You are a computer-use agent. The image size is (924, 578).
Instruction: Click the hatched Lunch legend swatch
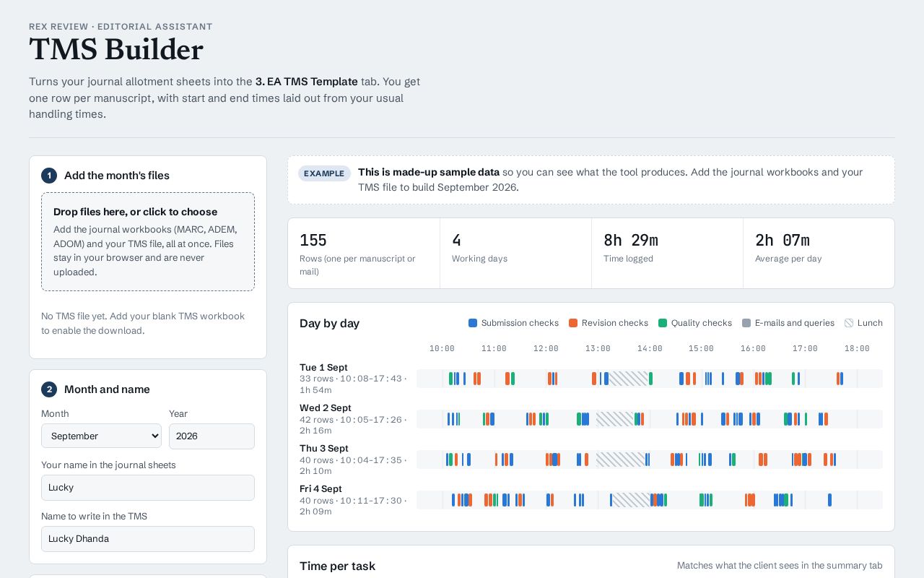pos(849,323)
